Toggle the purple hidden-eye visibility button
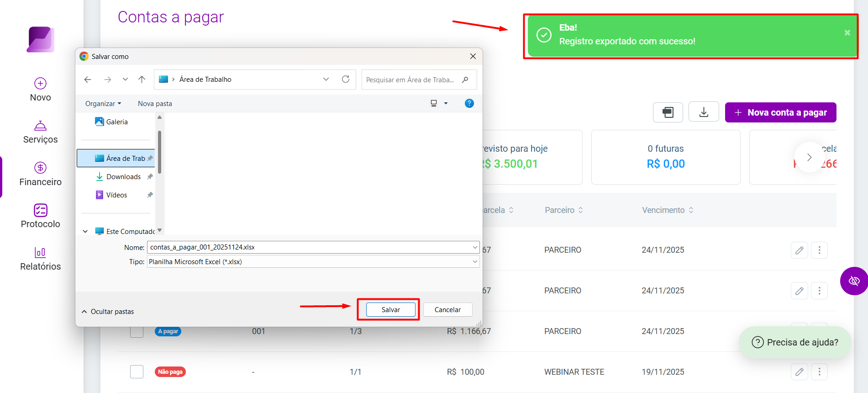This screenshot has height=393, width=868. 854,281
